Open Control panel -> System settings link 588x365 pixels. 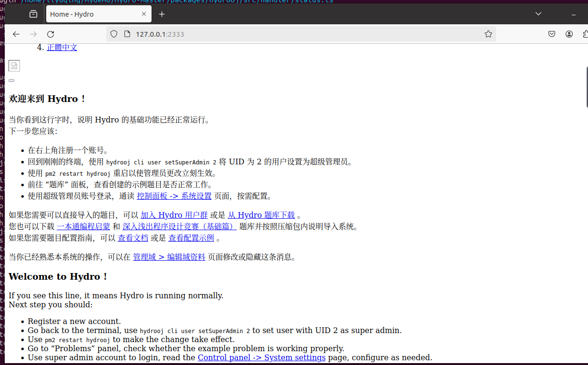point(262,357)
